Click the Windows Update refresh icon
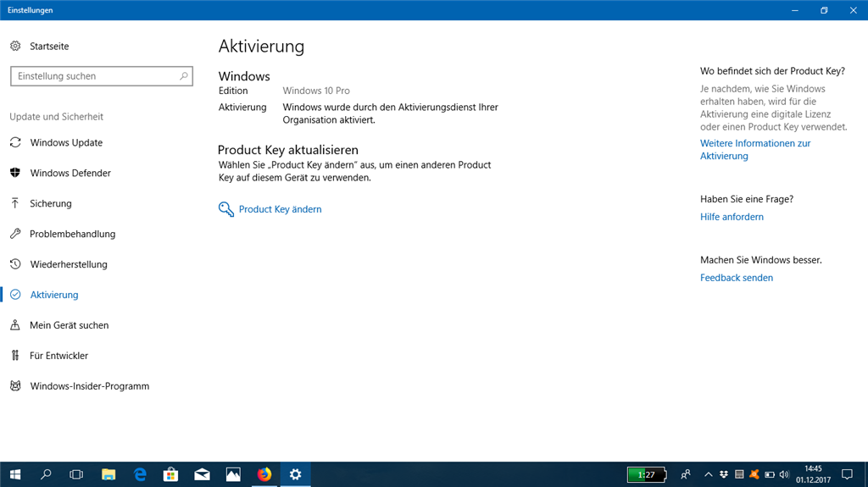Image resolution: width=868 pixels, height=487 pixels. pos(15,142)
